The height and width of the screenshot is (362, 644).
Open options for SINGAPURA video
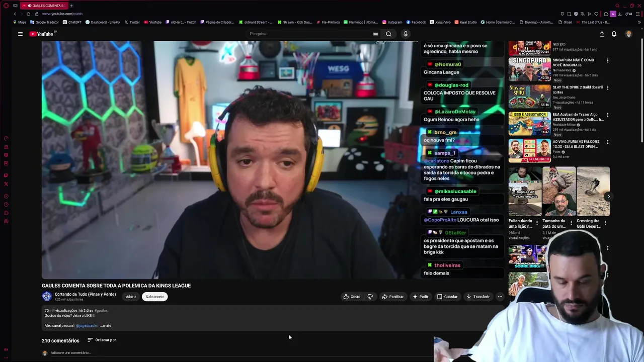607,61
